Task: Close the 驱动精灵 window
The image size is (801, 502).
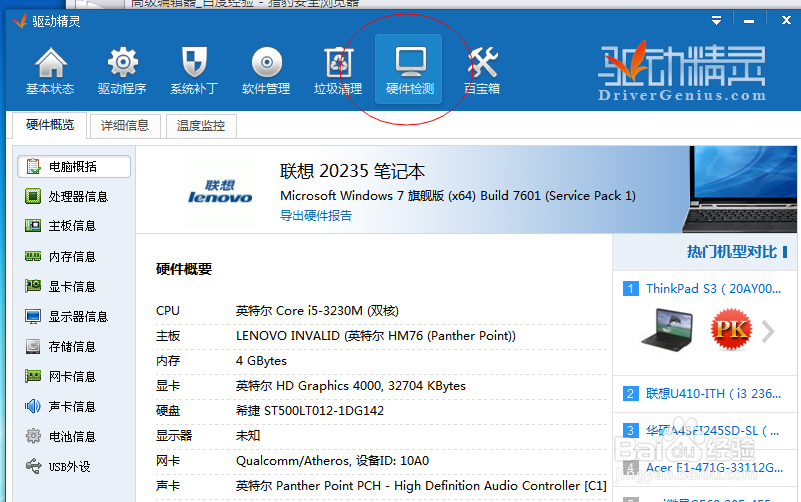Action: tap(786, 20)
